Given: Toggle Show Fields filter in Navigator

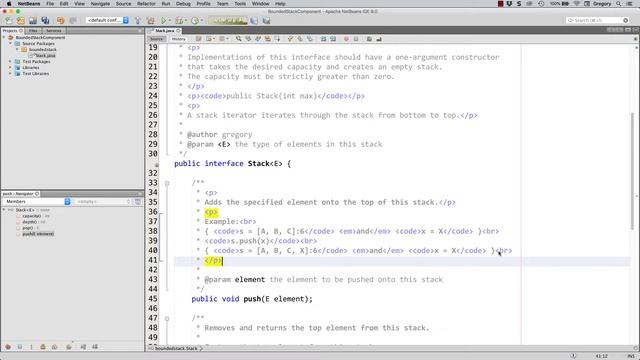Looking at the screenshot, I should [x=20, y=347].
